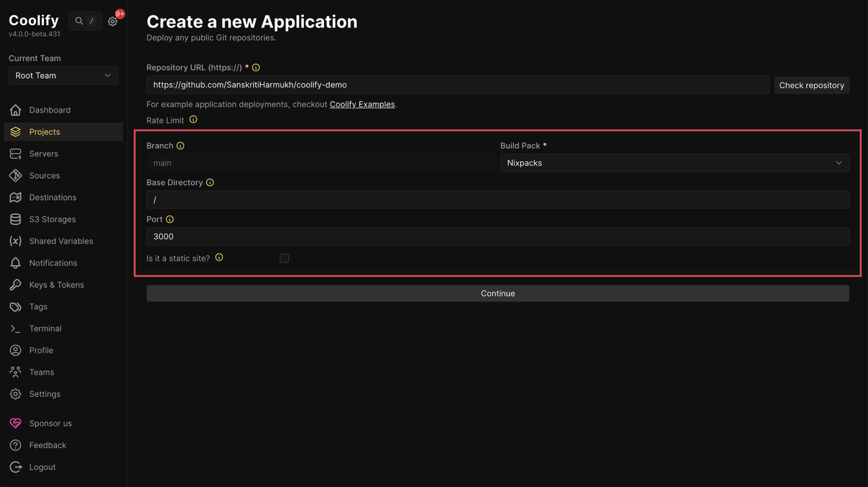
Task: Click the Keys & Tokens key icon
Action: pyautogui.click(x=16, y=285)
